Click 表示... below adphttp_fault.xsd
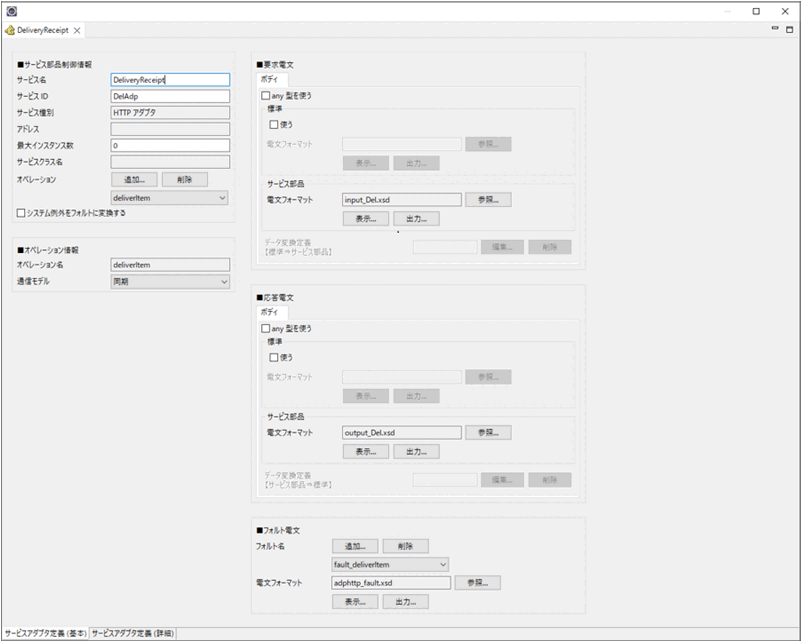 tap(355, 601)
